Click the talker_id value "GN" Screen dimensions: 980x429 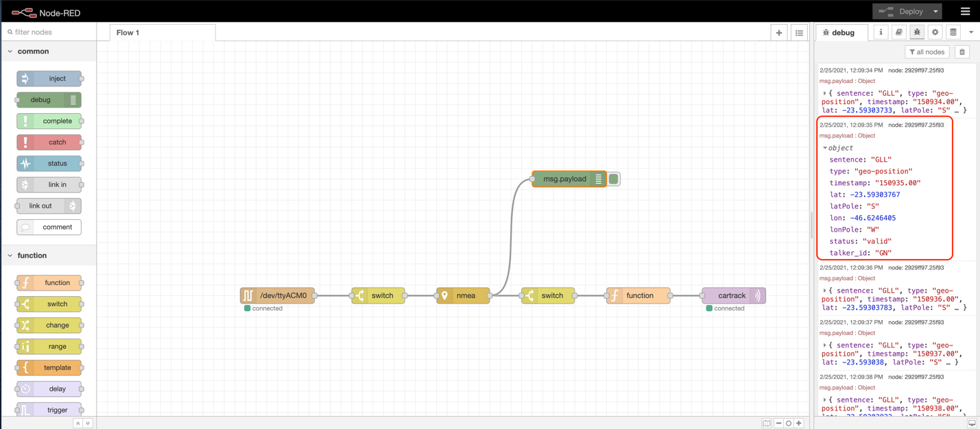pos(883,253)
